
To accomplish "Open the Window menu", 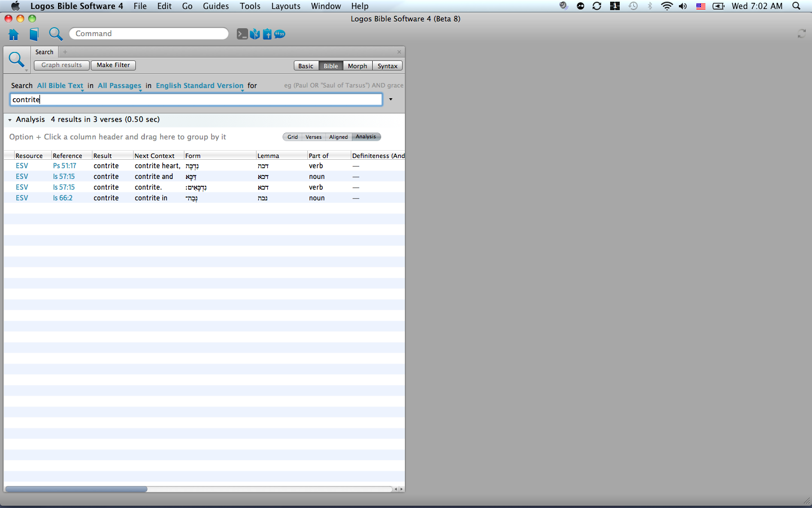I will [326, 6].
